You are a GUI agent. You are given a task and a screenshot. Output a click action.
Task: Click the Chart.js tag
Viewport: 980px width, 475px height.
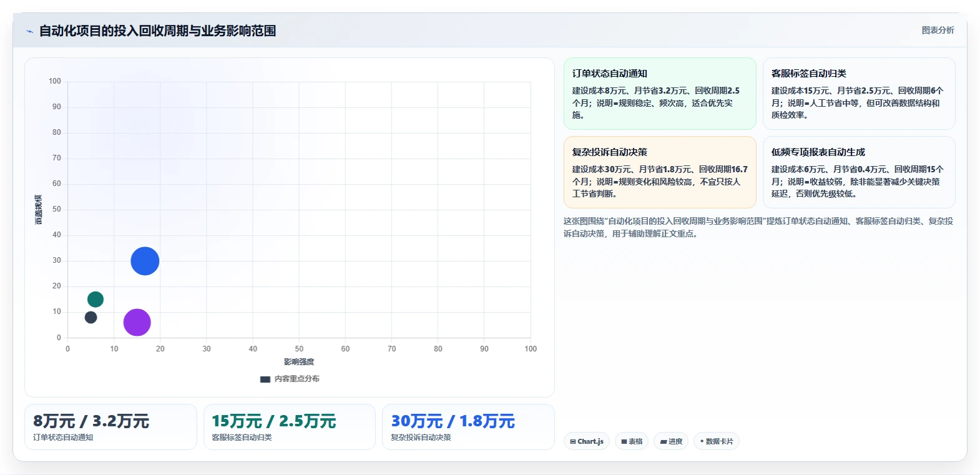587,441
